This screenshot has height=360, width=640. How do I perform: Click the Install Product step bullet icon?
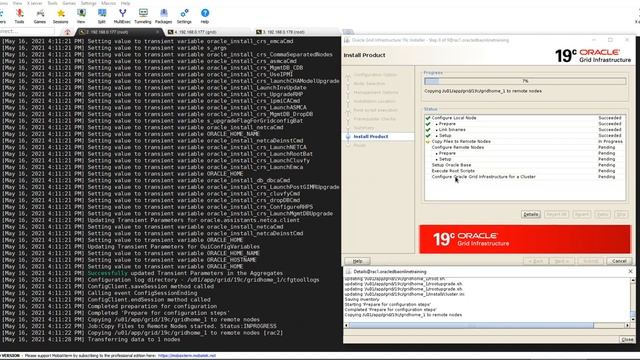[348, 137]
